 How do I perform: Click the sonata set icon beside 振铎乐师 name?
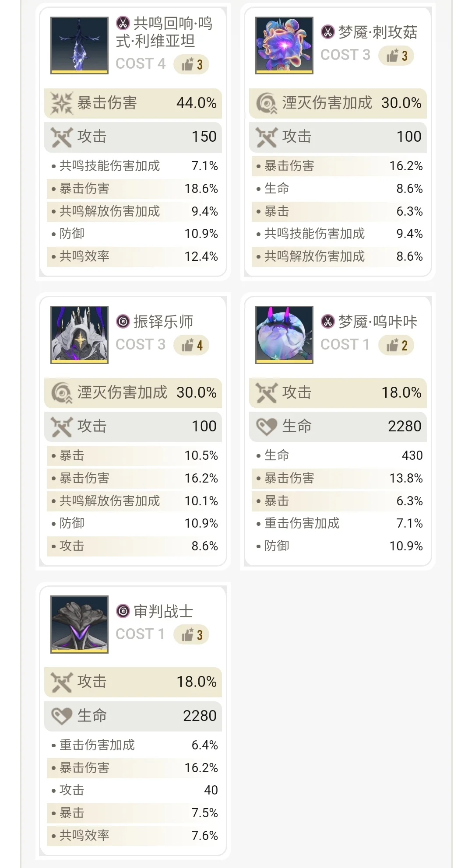click(123, 322)
